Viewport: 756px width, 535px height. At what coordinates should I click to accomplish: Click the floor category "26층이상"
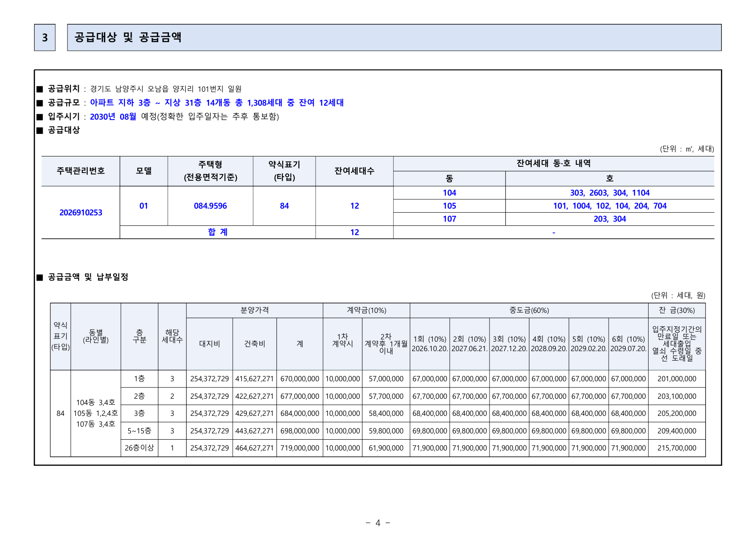(x=139, y=448)
